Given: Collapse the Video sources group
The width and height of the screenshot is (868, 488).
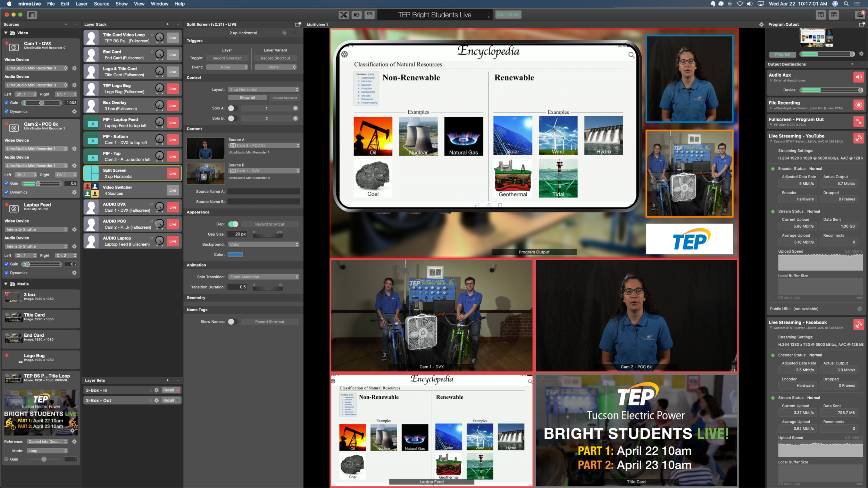Looking at the screenshot, I should [6, 33].
